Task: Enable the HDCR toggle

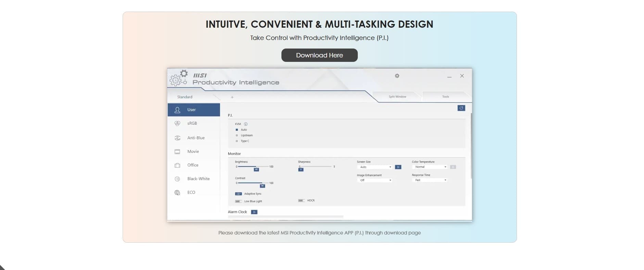Action: coord(301,201)
